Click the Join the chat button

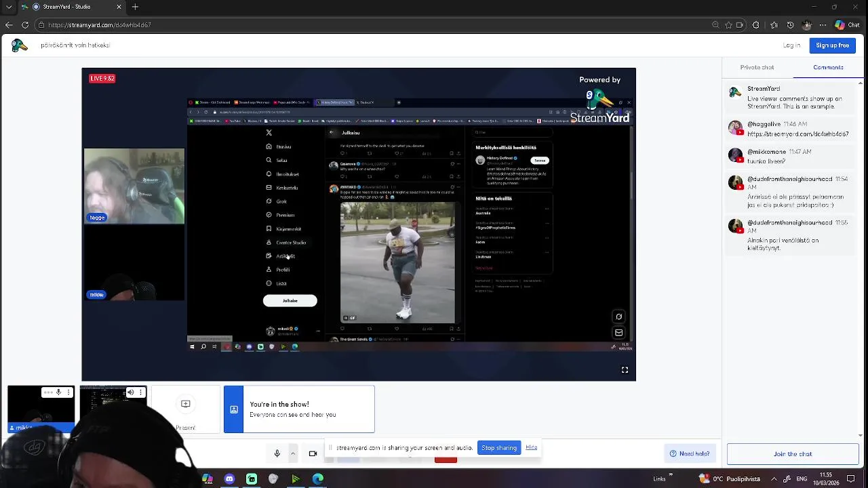click(x=793, y=454)
